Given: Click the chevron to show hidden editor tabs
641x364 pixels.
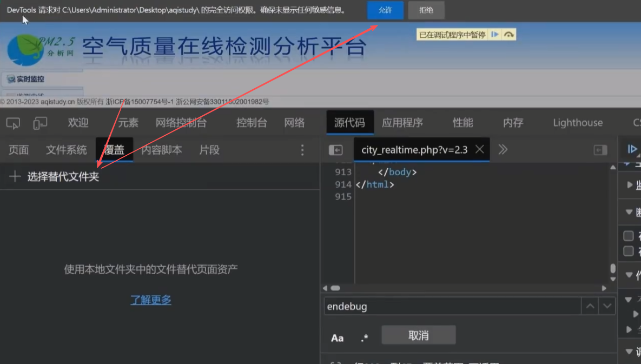Looking at the screenshot, I should click(x=502, y=150).
